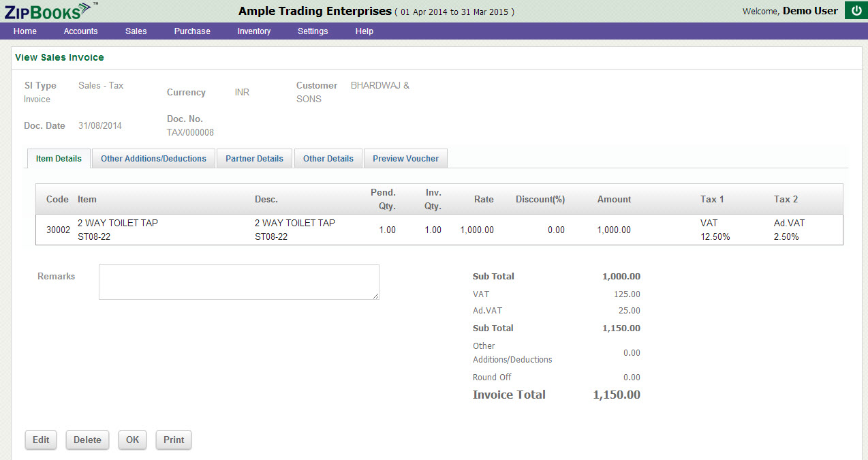868x460 pixels.
Task: Click the Edit button
Action: 41,440
